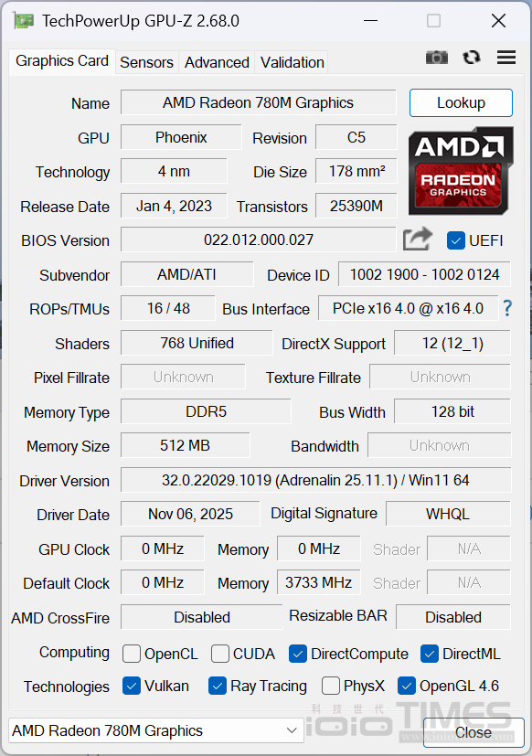Open the hamburger menu
This screenshot has height=756, width=532.
click(505, 57)
